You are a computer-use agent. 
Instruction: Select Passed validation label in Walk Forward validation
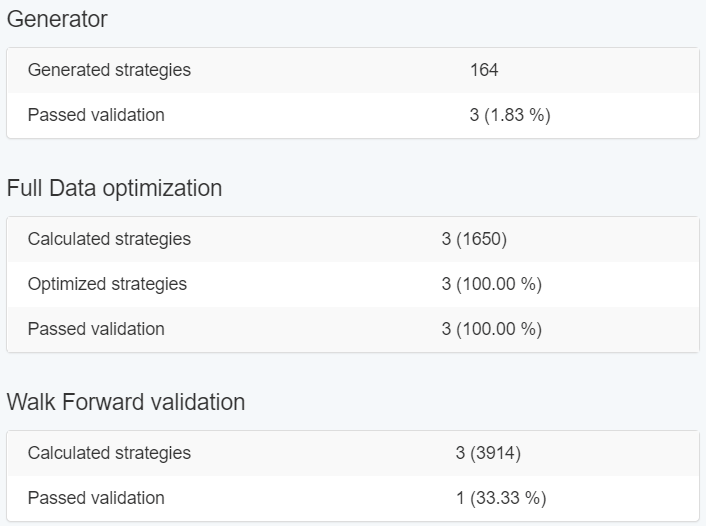click(x=96, y=498)
